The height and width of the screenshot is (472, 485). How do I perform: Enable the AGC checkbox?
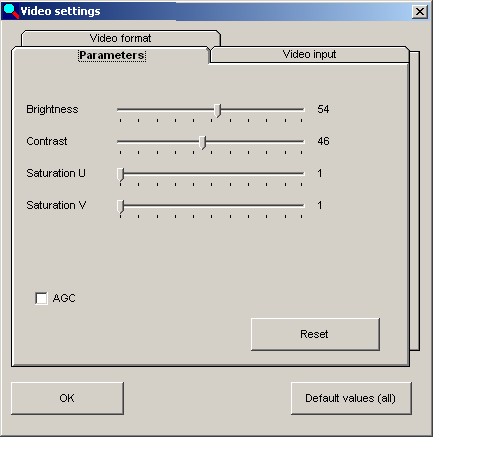pyautogui.click(x=41, y=298)
